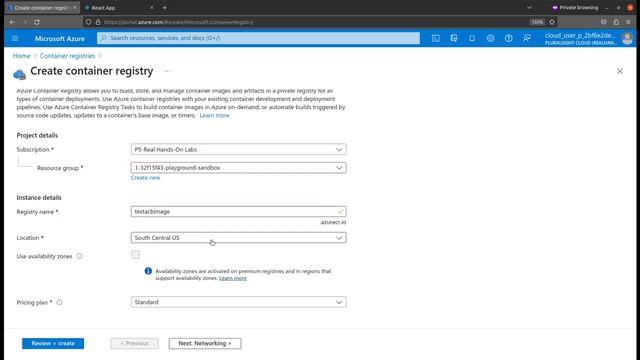
Task: Click the Firefox shield protection icon
Action: click(88, 22)
